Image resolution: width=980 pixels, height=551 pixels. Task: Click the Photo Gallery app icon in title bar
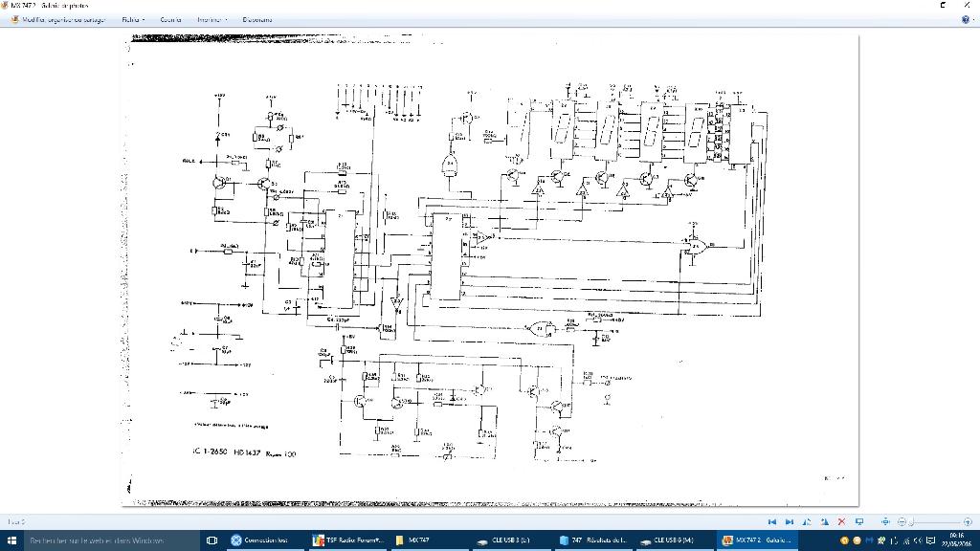click(5, 5)
